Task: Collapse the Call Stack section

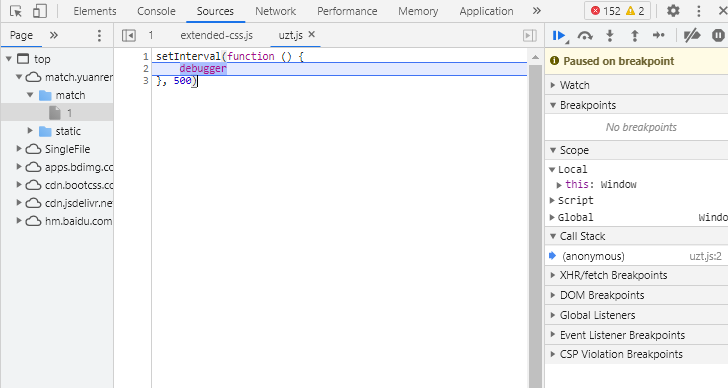Action: pos(553,236)
